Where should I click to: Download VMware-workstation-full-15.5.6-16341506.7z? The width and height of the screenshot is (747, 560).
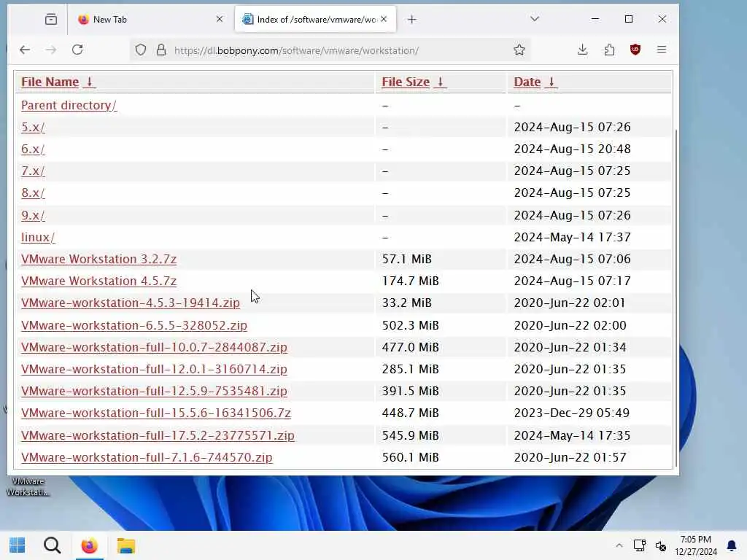coord(156,413)
